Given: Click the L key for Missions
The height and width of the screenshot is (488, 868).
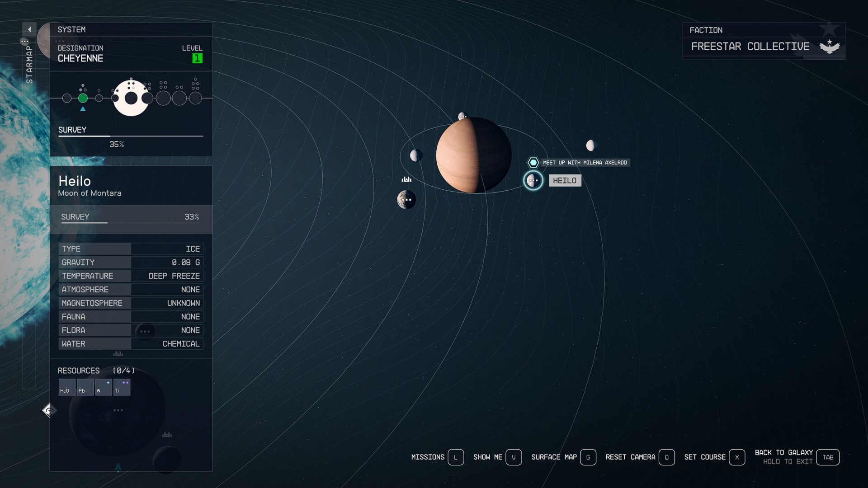Looking at the screenshot, I should [456, 457].
